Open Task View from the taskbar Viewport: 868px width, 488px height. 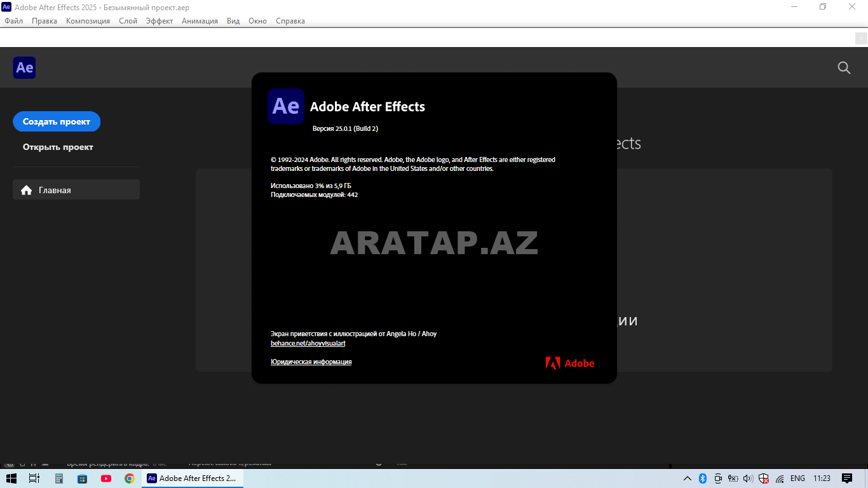tap(34, 478)
